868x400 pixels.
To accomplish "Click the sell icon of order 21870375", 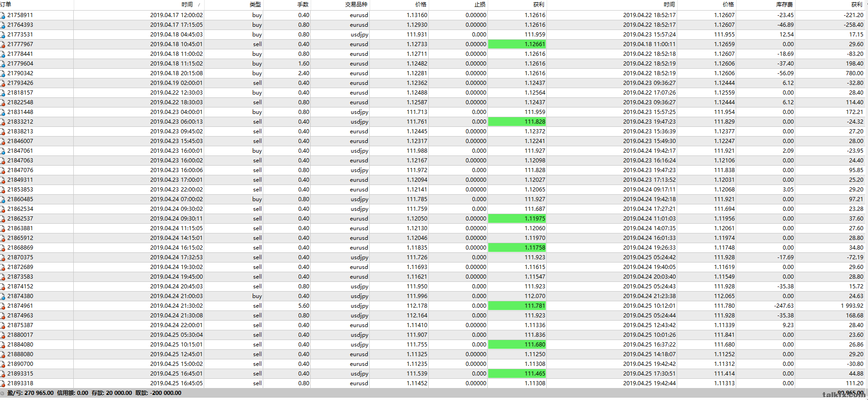I will [x=3, y=257].
